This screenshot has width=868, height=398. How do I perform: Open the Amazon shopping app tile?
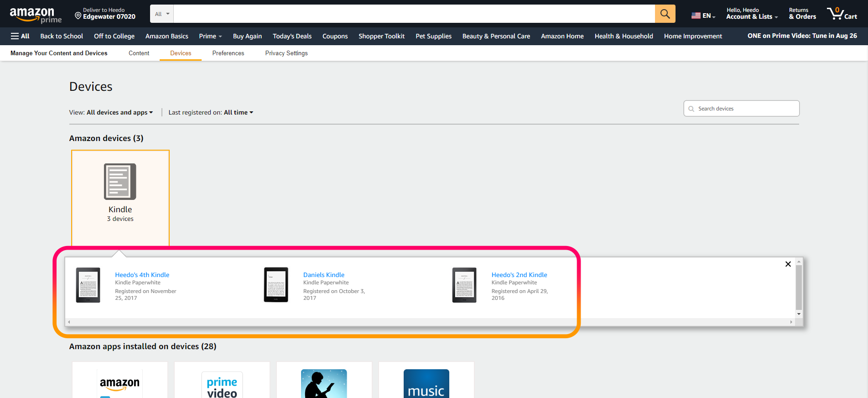(x=120, y=380)
